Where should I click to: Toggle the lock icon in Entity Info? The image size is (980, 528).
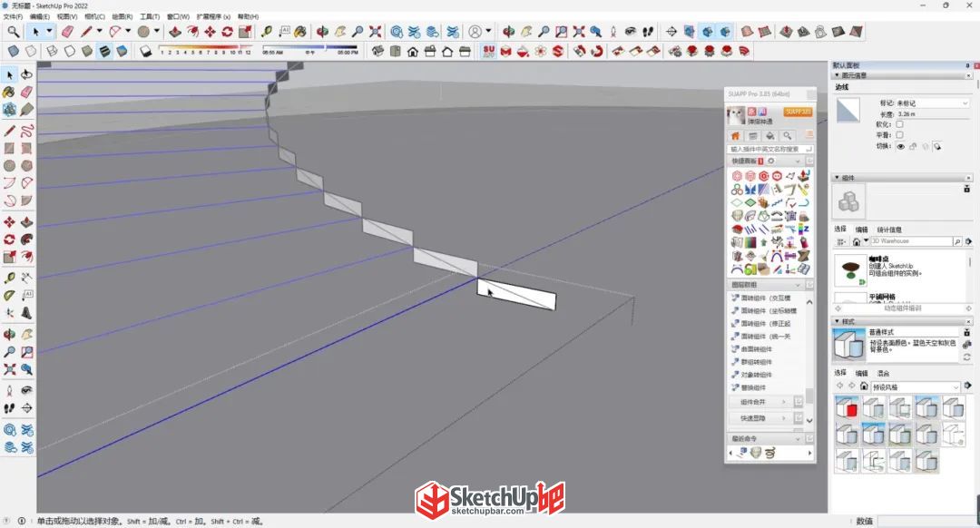point(913,146)
